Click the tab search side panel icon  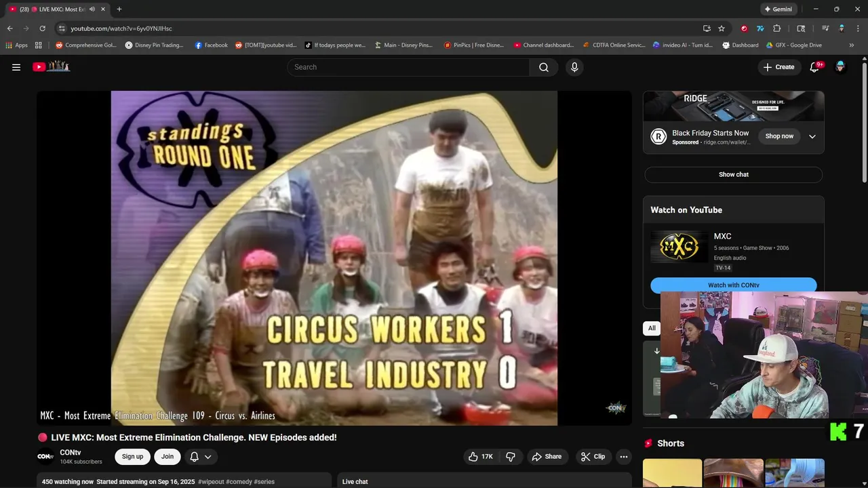[x=801, y=28]
